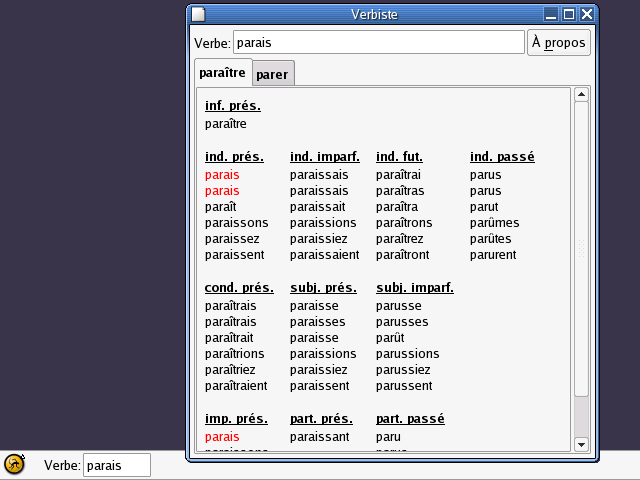Image resolution: width=640 pixels, height=480 pixels.
Task: Click the word paraisses
Action: click(318, 322)
